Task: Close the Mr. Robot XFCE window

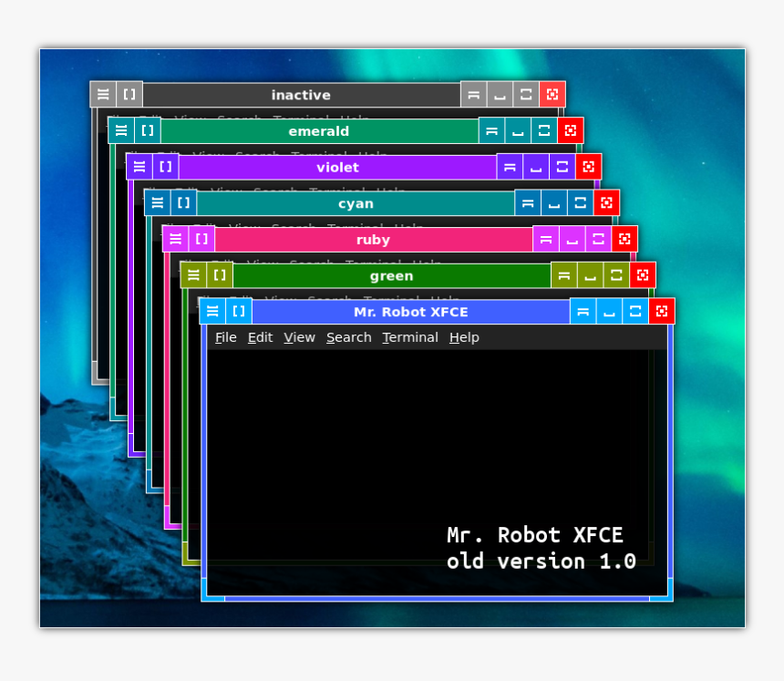Action: point(662,311)
